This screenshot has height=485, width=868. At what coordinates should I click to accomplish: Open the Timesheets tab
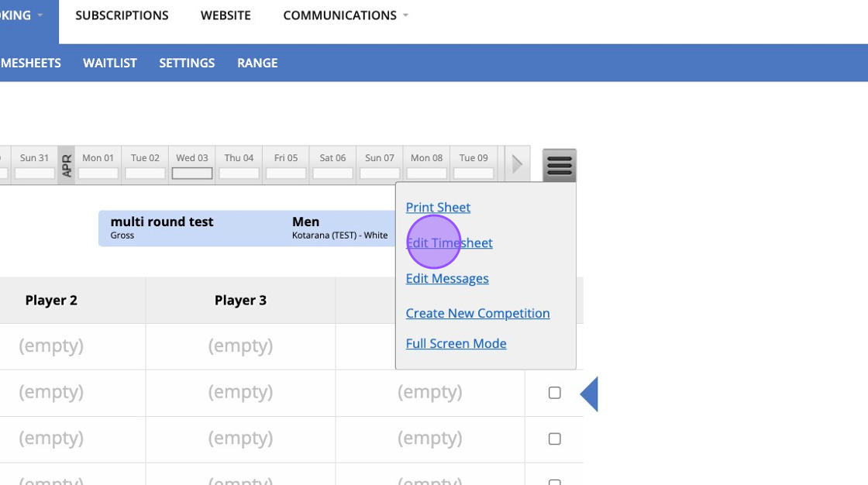(x=30, y=63)
